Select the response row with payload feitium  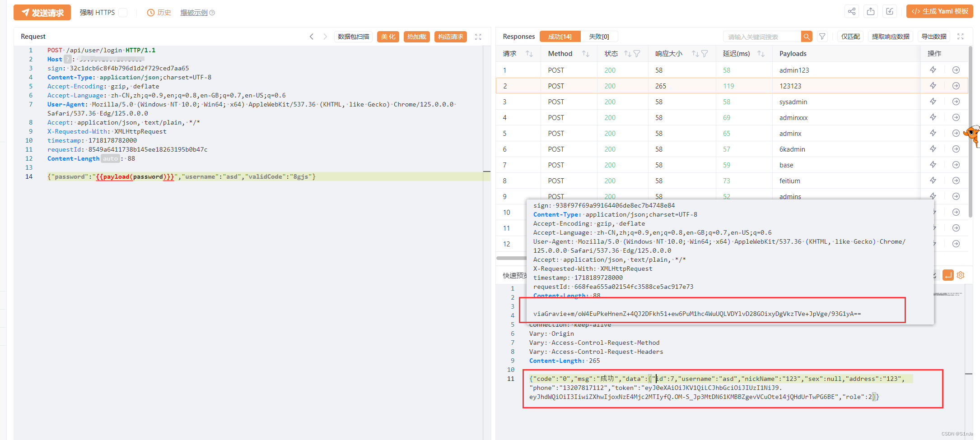pos(732,181)
